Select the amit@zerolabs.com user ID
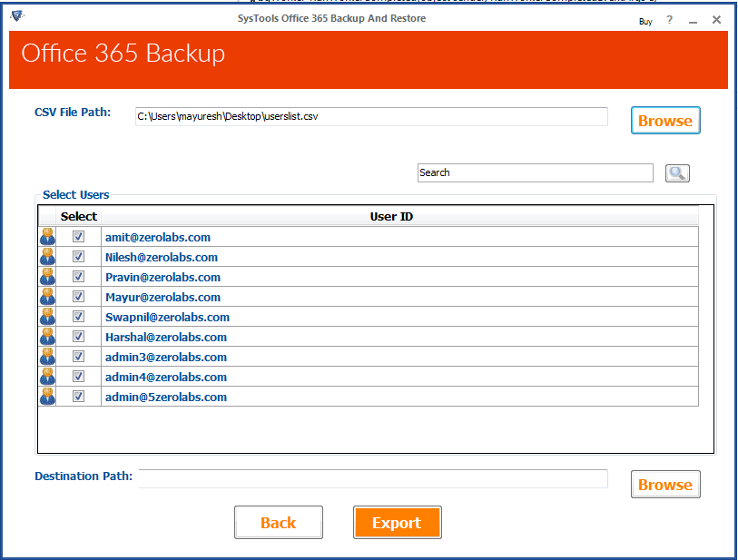The width and height of the screenshot is (738, 560). [x=158, y=237]
